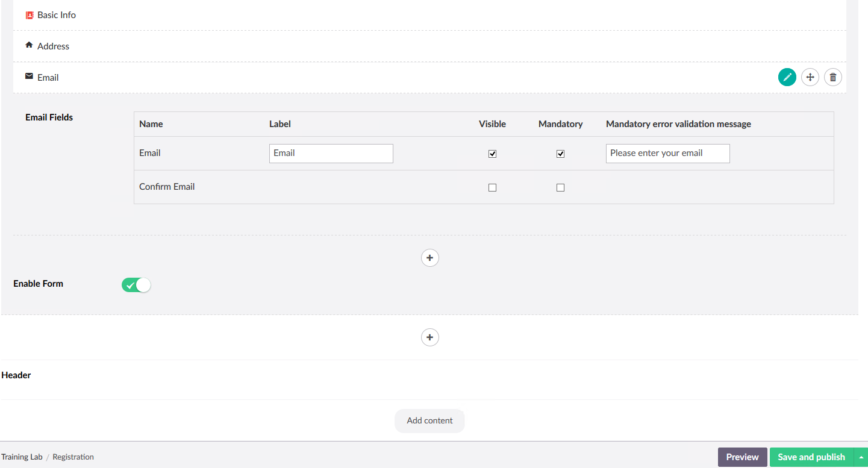Click Training Lab breadcrumb link

(22, 457)
